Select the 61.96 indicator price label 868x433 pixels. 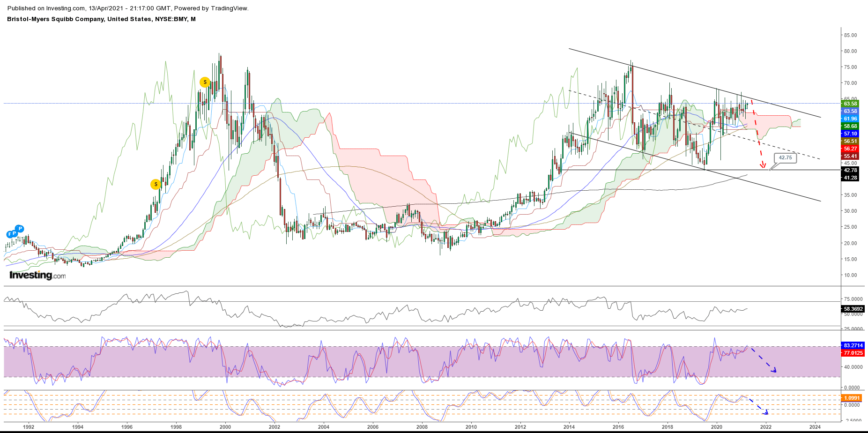[x=850, y=119]
